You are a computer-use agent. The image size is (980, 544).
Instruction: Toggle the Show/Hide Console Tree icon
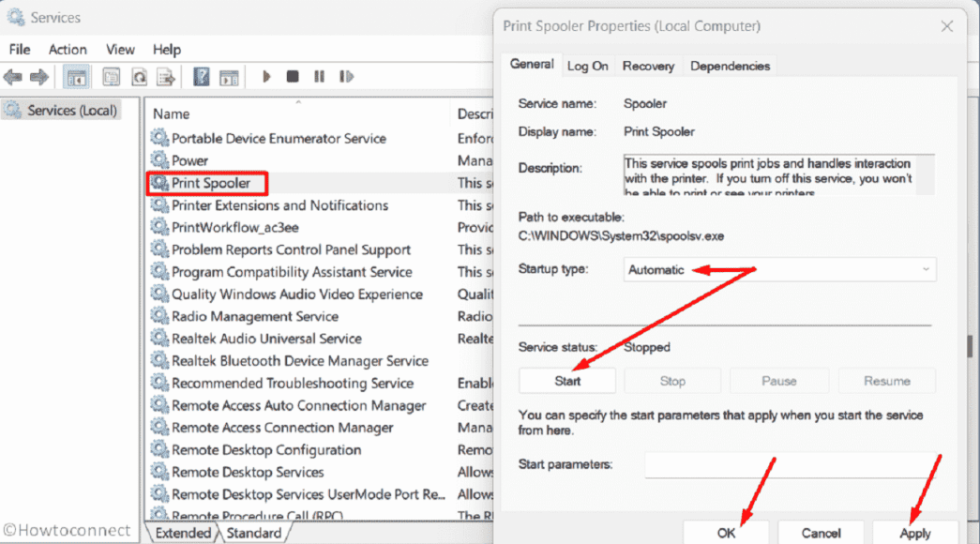point(76,77)
